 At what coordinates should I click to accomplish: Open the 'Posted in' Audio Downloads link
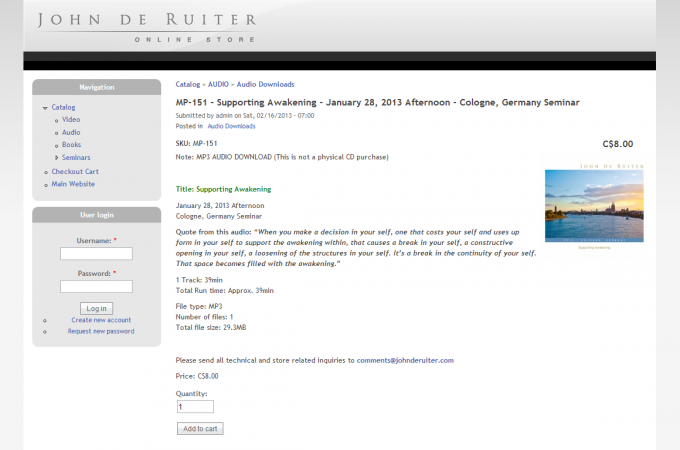pos(231,126)
